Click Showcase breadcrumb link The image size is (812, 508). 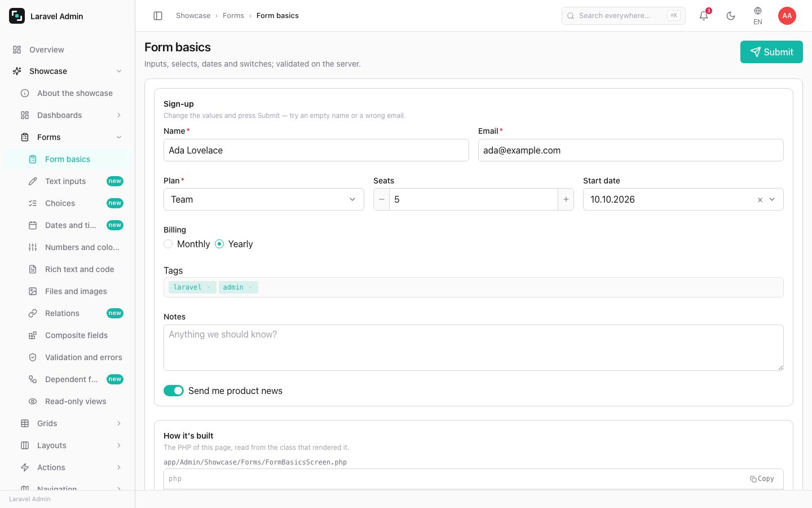tap(193, 16)
